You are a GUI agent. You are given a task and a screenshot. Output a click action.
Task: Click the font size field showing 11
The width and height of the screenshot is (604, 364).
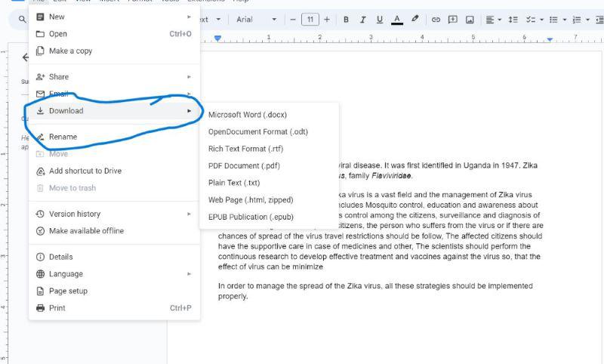tap(310, 20)
